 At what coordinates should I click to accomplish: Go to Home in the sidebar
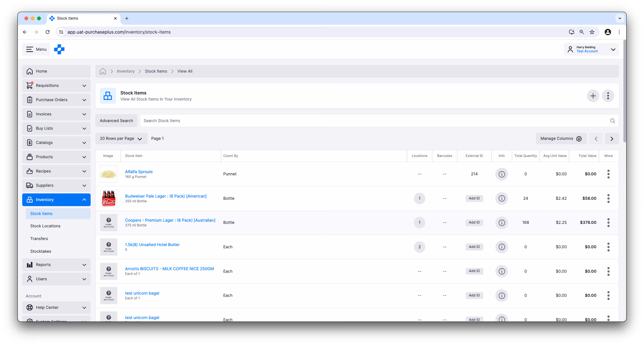[x=56, y=71]
